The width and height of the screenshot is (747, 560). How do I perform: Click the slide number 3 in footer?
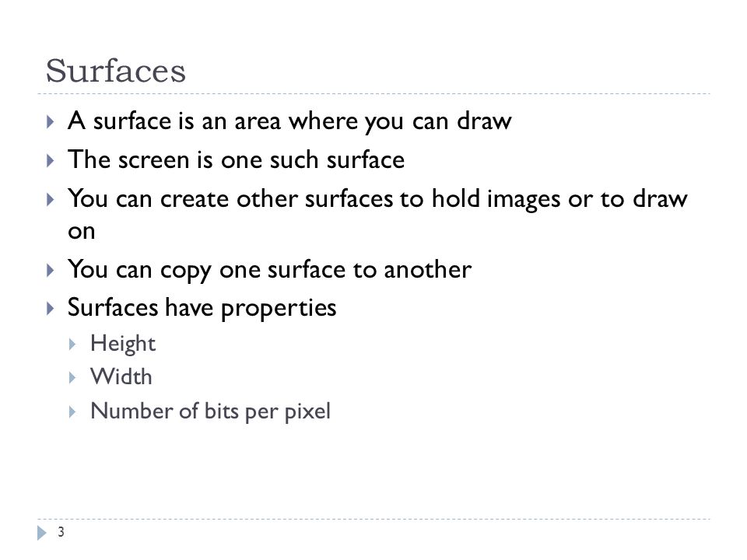click(61, 532)
